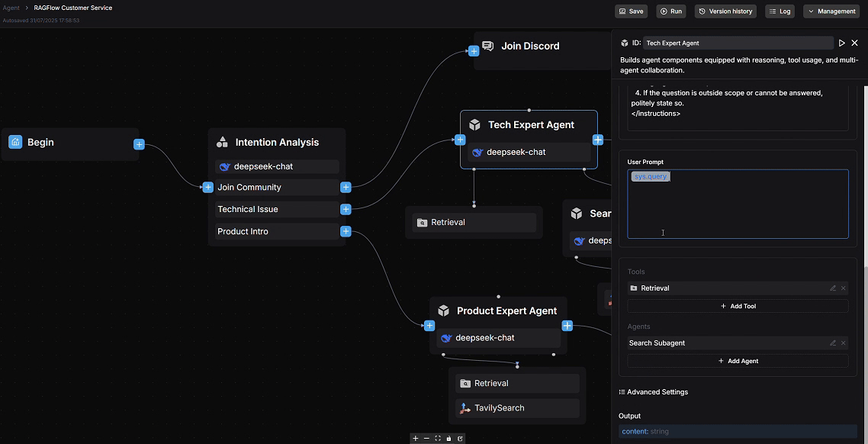This screenshot has width=868, height=444.
Task: Fit view using the canvas controls icon
Action: pyautogui.click(x=437, y=439)
